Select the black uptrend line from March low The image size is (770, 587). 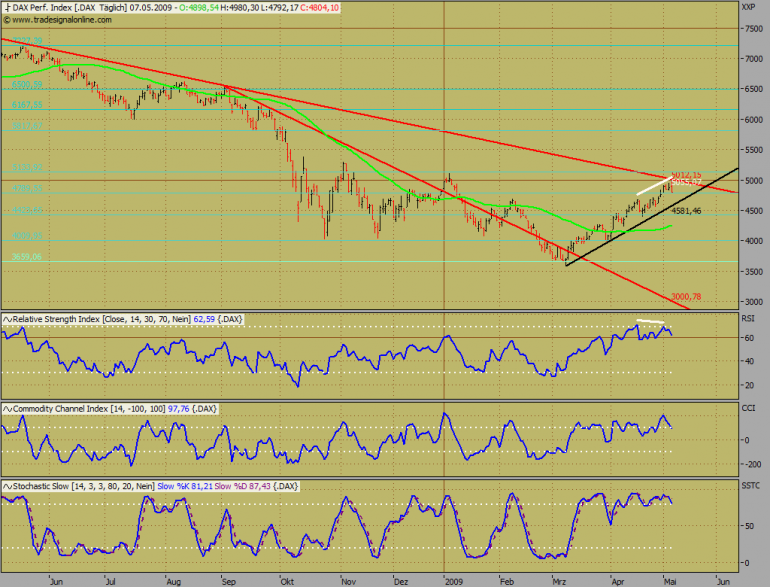[653, 217]
